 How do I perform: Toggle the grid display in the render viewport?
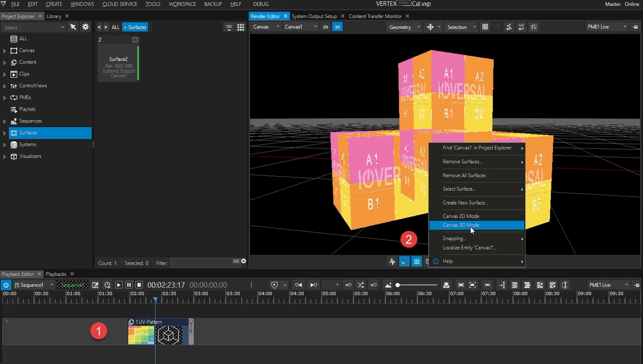[x=417, y=261]
